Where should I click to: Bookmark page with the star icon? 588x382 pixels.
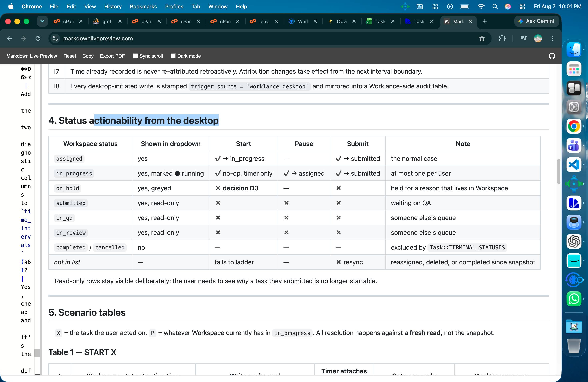pyautogui.click(x=482, y=39)
